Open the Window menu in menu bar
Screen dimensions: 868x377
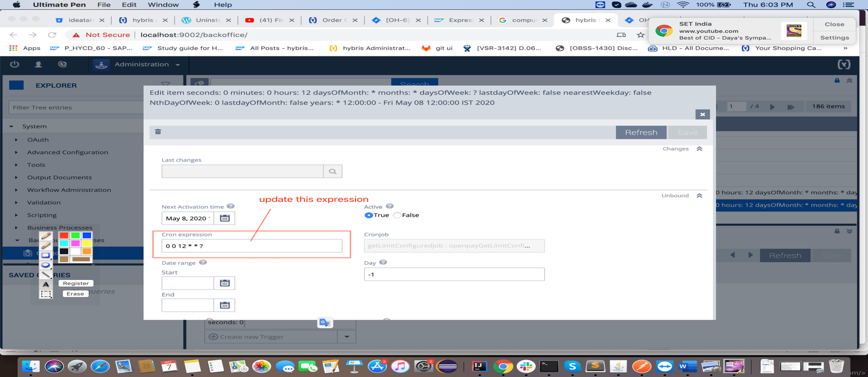(163, 5)
